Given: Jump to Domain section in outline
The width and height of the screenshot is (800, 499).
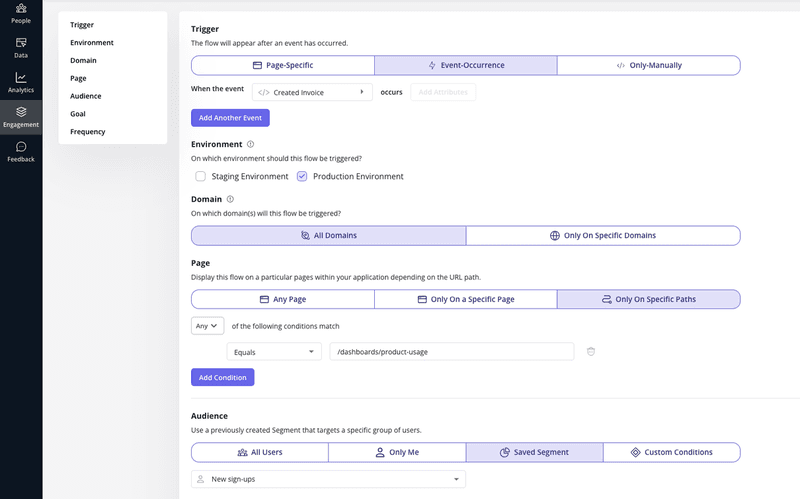Looking at the screenshot, I should coord(83,60).
